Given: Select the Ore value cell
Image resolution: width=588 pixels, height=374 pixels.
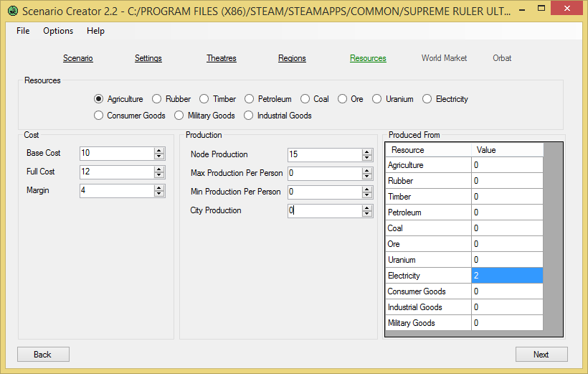Looking at the screenshot, I should tap(507, 243).
